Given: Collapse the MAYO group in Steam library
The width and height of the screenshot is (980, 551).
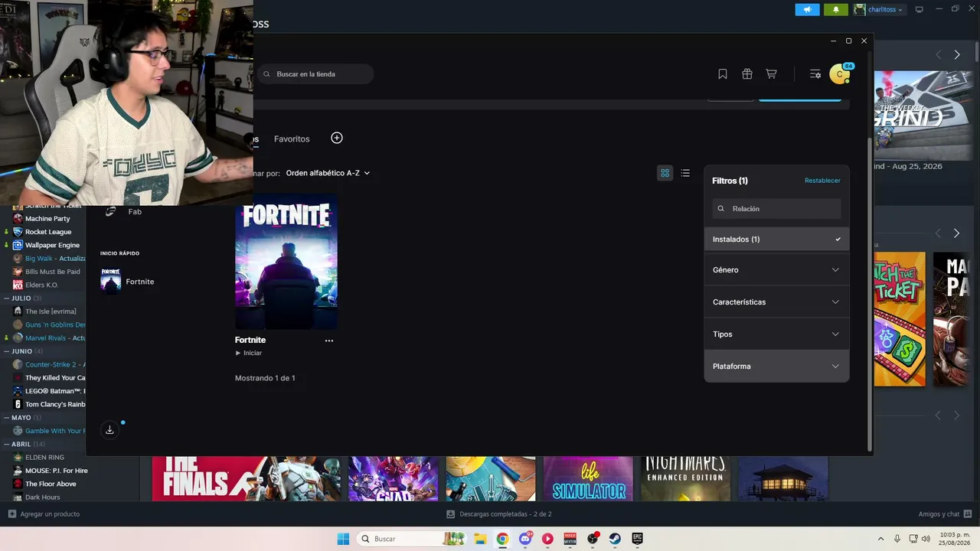Looking at the screenshot, I should (x=7, y=418).
